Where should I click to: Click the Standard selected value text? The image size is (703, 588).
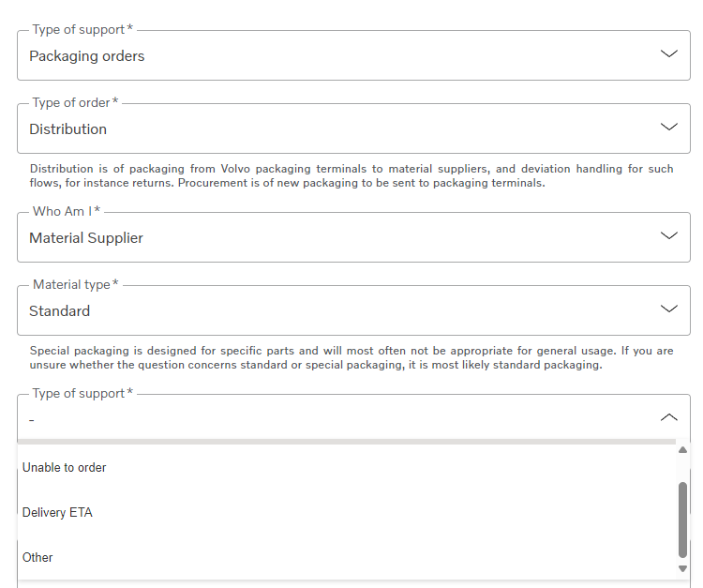click(x=60, y=310)
